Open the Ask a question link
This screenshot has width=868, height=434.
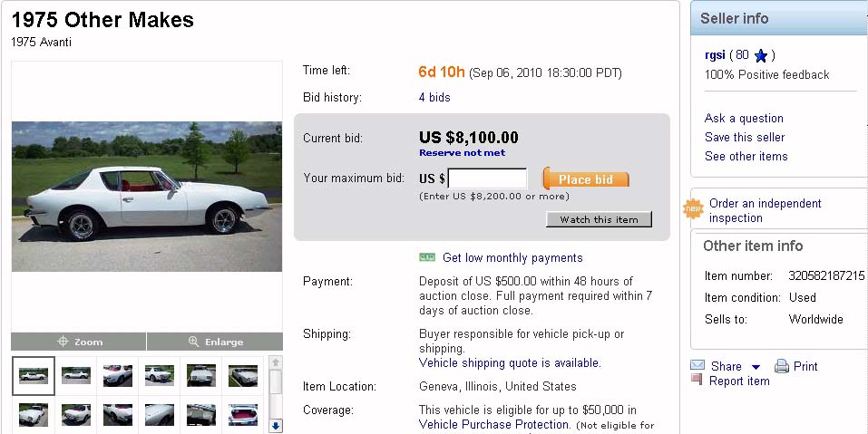click(x=744, y=118)
